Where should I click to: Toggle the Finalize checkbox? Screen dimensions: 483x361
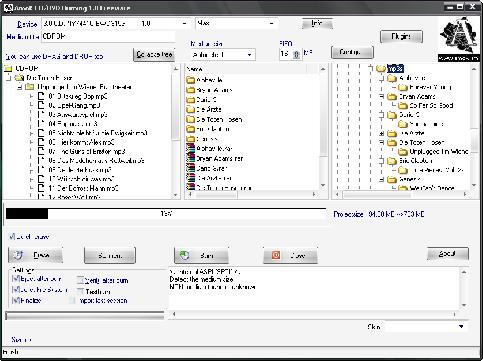coord(15,300)
